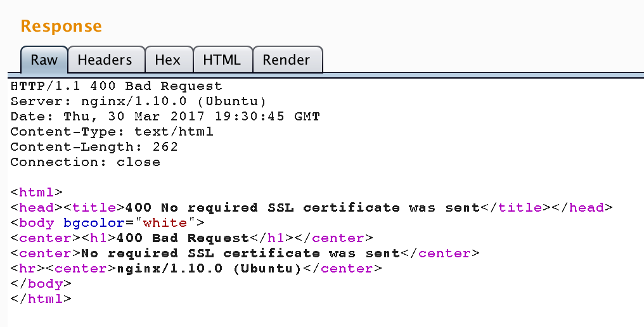The height and width of the screenshot is (327, 644).
Task: Click the opening html tag
Action: click(x=37, y=192)
